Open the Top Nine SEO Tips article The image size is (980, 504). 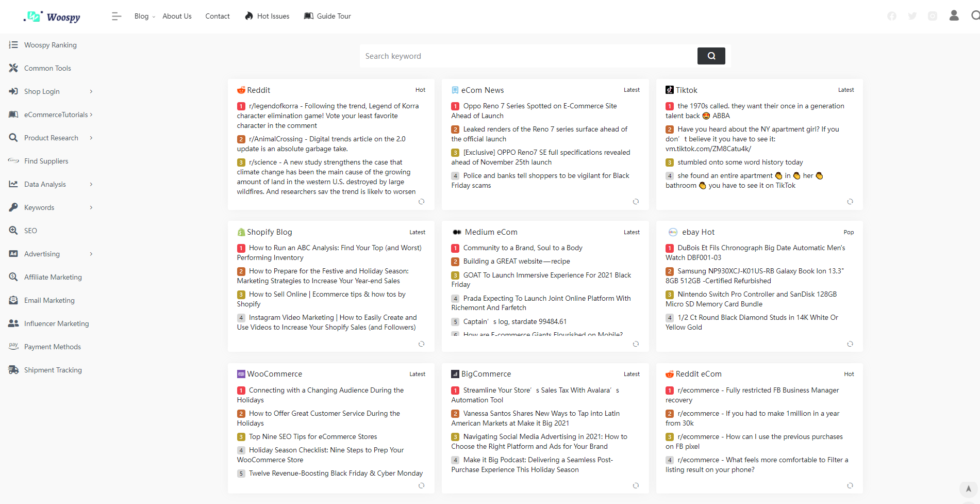point(313,437)
